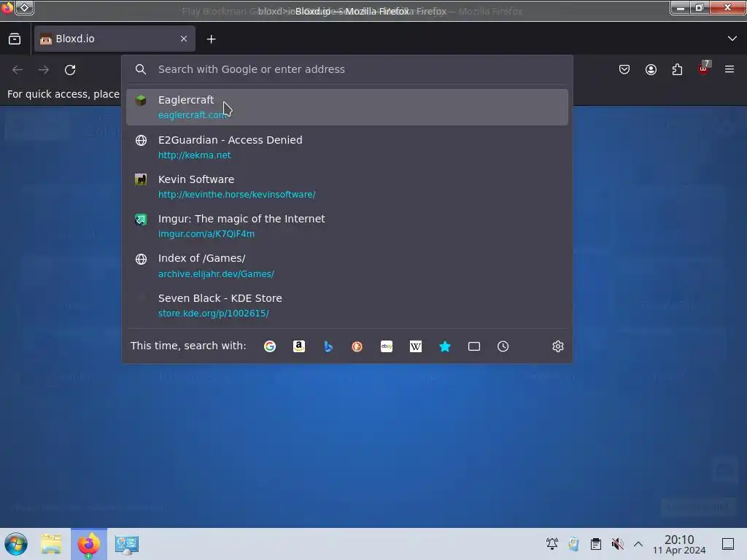Search in open tabs icon
The image size is (747, 560).
[x=474, y=346]
